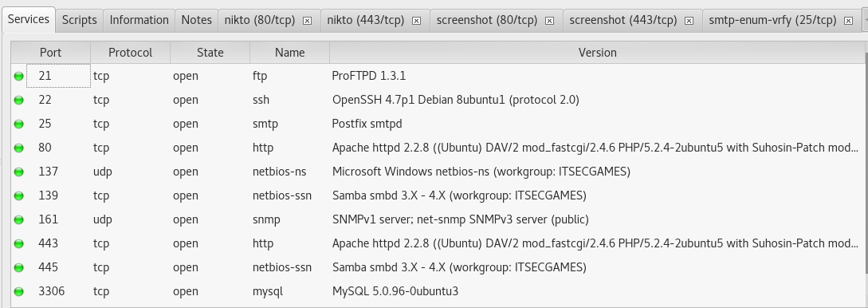Close the screenshot (80/tcp) tab

click(x=550, y=21)
